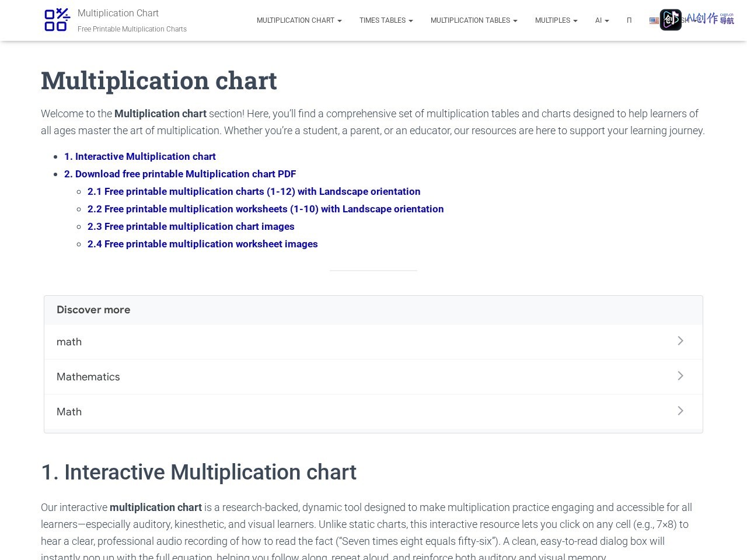This screenshot has width=747, height=560.
Task: Expand the MULTIPLICATION TABLES dropdown
Action: (474, 20)
